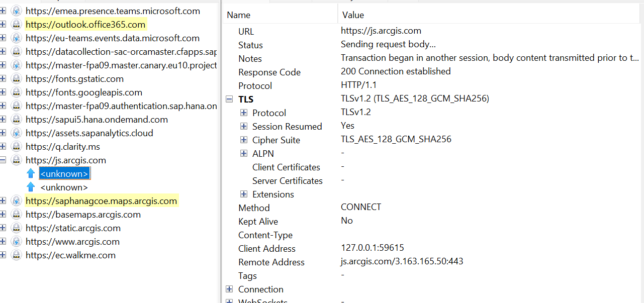Collapse the TLS section in details
The image size is (644, 303).
[x=230, y=99]
